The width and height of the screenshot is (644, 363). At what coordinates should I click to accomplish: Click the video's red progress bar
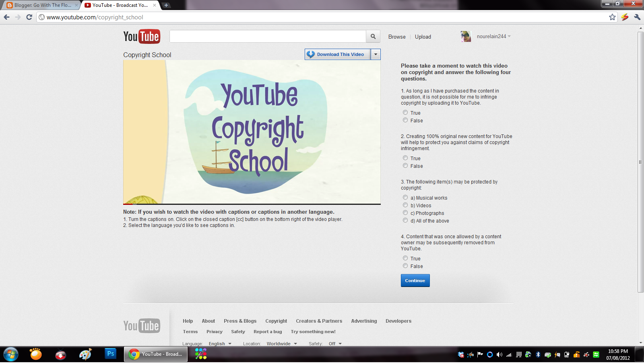pyautogui.click(x=128, y=204)
